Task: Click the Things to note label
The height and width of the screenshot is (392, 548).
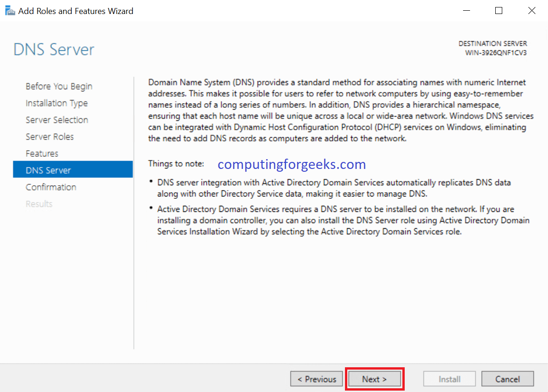Action: [x=176, y=164]
